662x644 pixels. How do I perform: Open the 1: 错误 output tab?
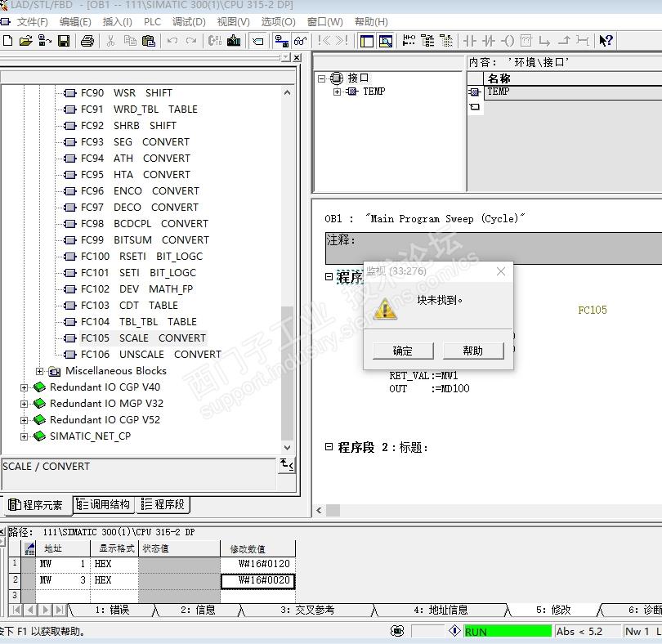112,610
